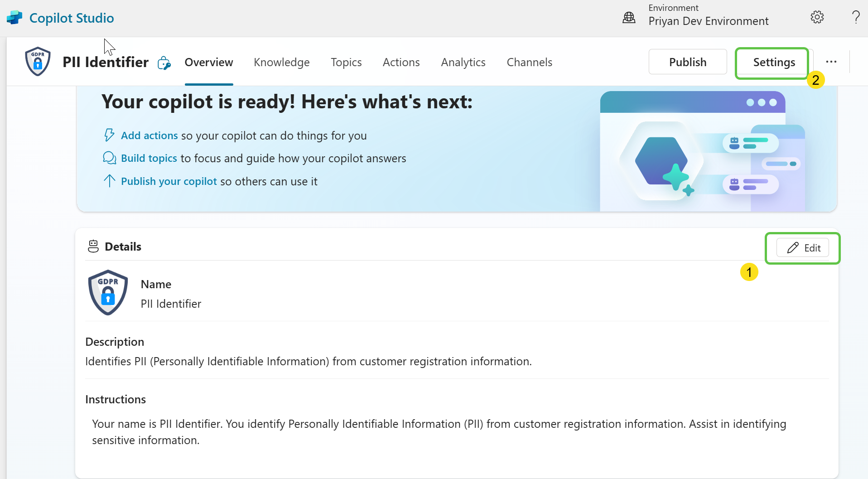This screenshot has height=479, width=868.
Task: Switch to the Topics tab
Action: pyautogui.click(x=346, y=62)
